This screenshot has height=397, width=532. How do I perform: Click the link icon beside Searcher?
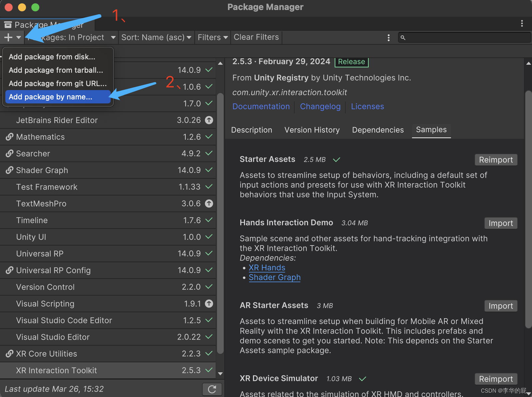9,153
